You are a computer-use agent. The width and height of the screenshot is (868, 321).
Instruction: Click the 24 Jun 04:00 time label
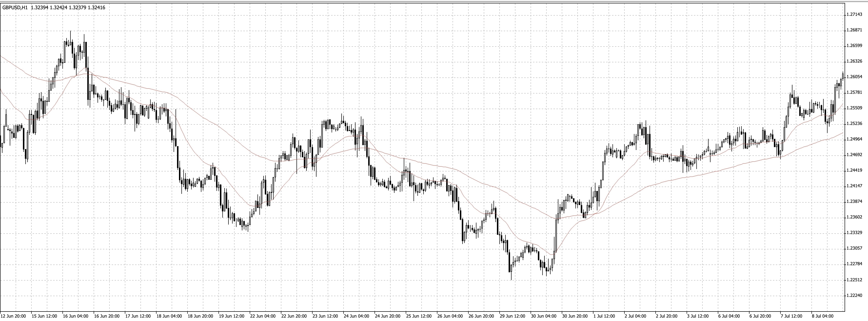pyautogui.click(x=356, y=316)
